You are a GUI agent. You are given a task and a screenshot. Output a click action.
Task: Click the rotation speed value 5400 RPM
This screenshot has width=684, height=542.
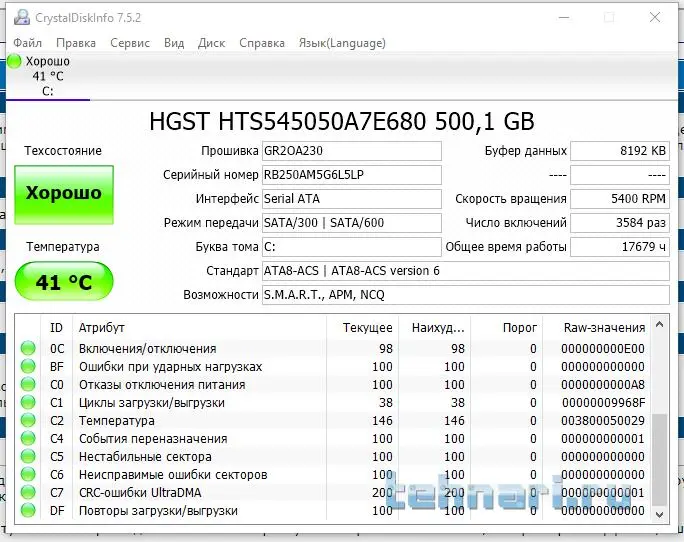(620, 199)
